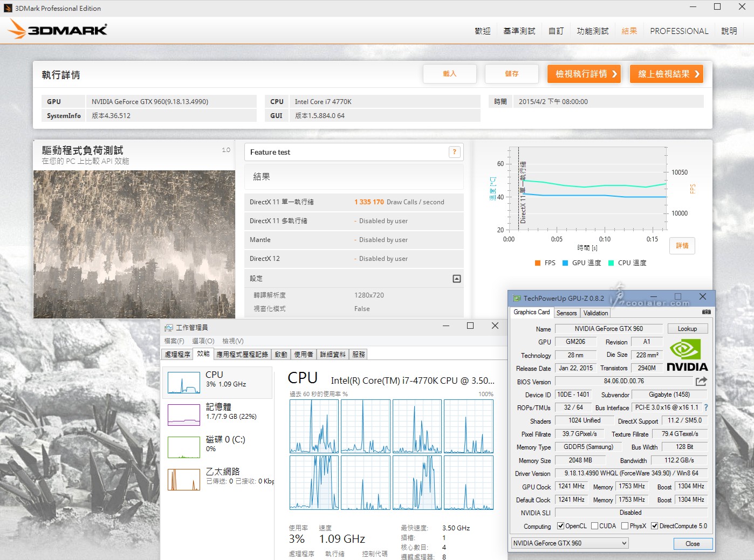Click the Bus Interface question mark in GPU-Z
Image resolution: width=754 pixels, height=560 pixels.
[705, 407]
